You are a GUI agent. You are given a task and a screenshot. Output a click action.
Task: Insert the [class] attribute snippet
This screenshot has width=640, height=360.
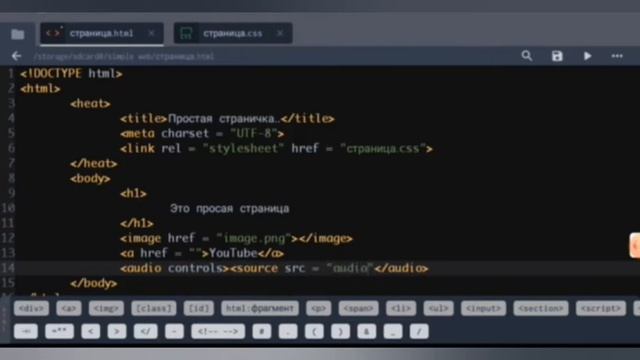[x=154, y=308]
